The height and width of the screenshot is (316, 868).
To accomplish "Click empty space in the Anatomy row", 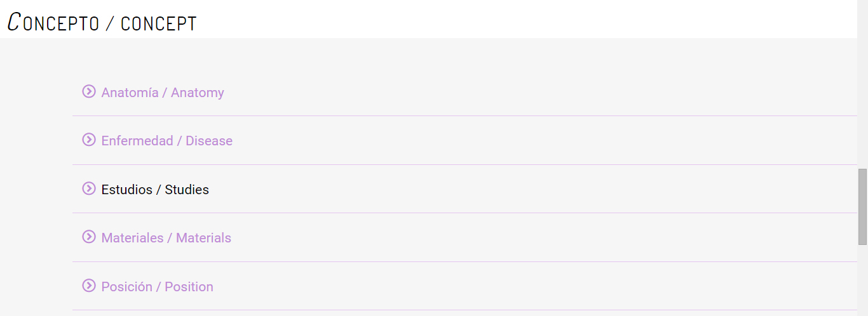I will tap(508, 93).
